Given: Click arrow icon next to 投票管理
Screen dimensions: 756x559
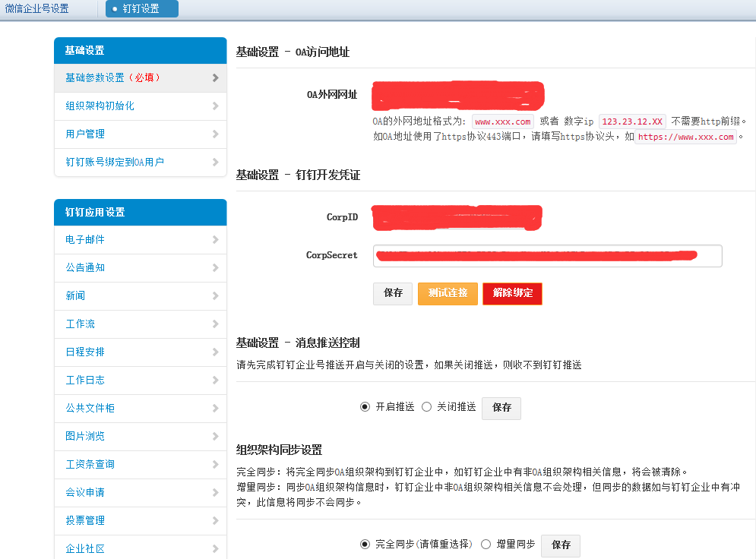Looking at the screenshot, I should [x=216, y=520].
